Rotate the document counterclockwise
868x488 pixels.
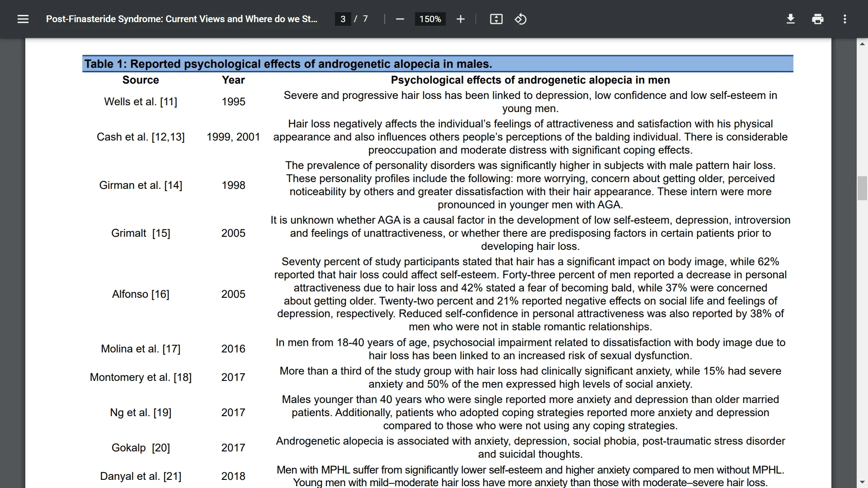pyautogui.click(x=520, y=19)
